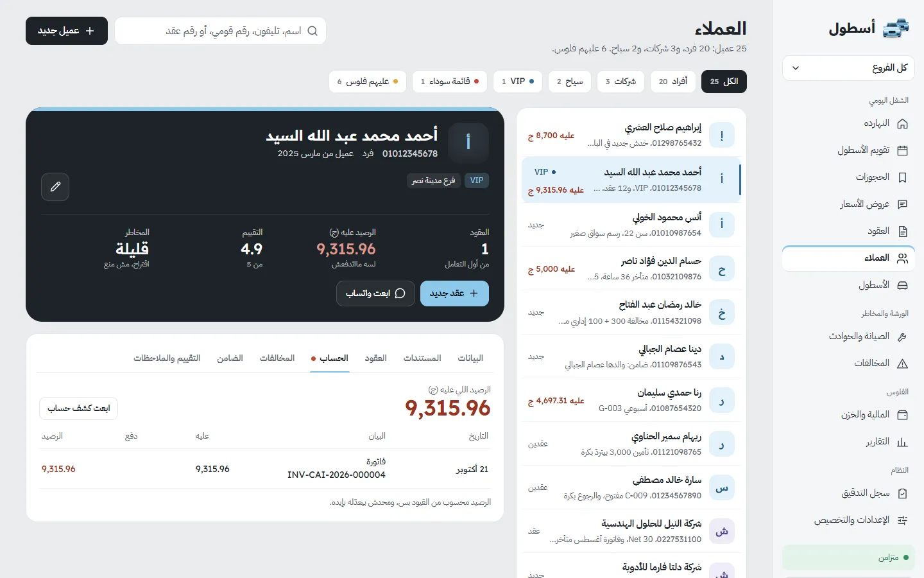This screenshot has width=924, height=578.
Task: Click the أسطول cars logo icon
Action: [x=896, y=28]
